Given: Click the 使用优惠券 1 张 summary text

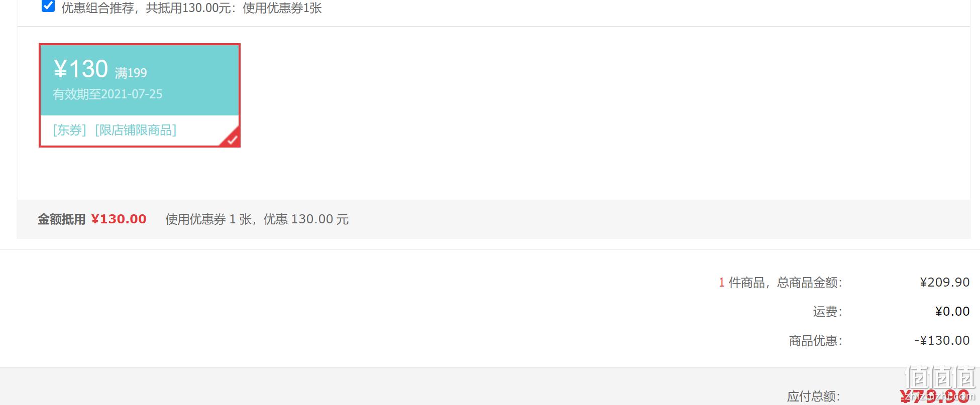Looking at the screenshot, I should click(x=208, y=219).
